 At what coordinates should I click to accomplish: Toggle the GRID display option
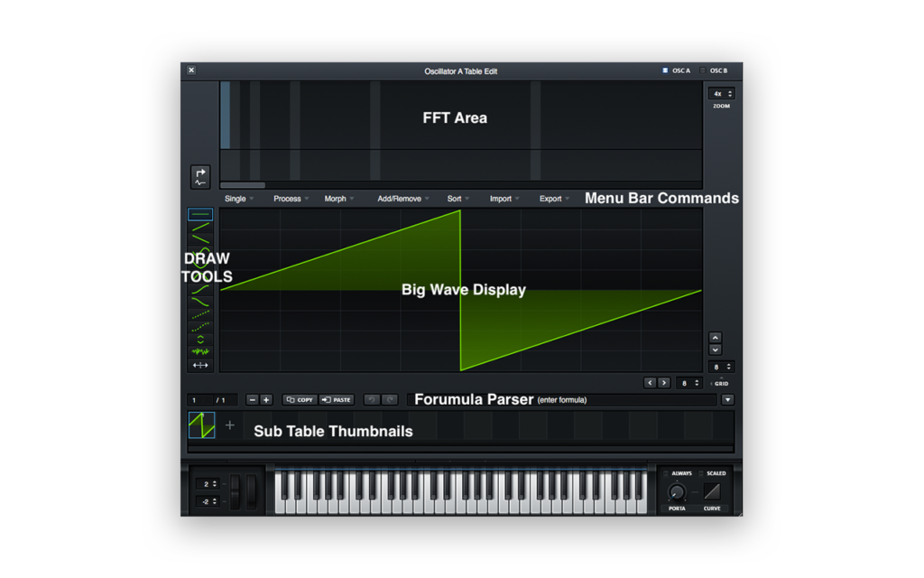pos(721,382)
